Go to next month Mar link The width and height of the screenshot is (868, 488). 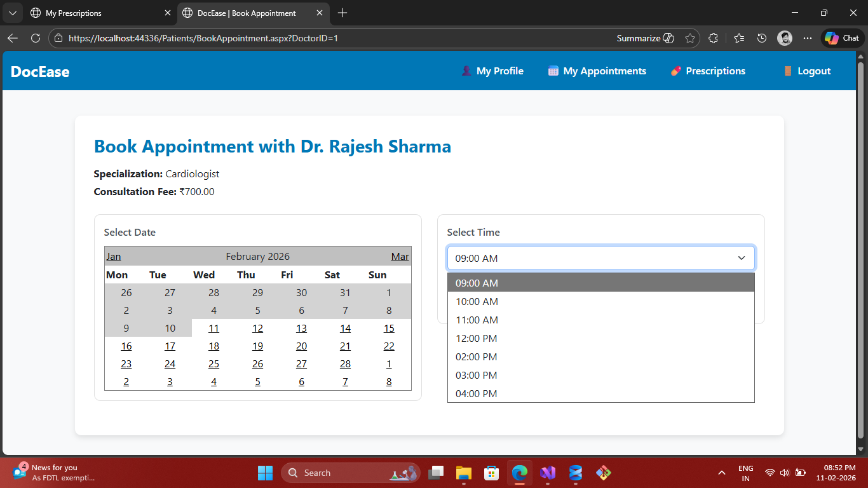[400, 257]
